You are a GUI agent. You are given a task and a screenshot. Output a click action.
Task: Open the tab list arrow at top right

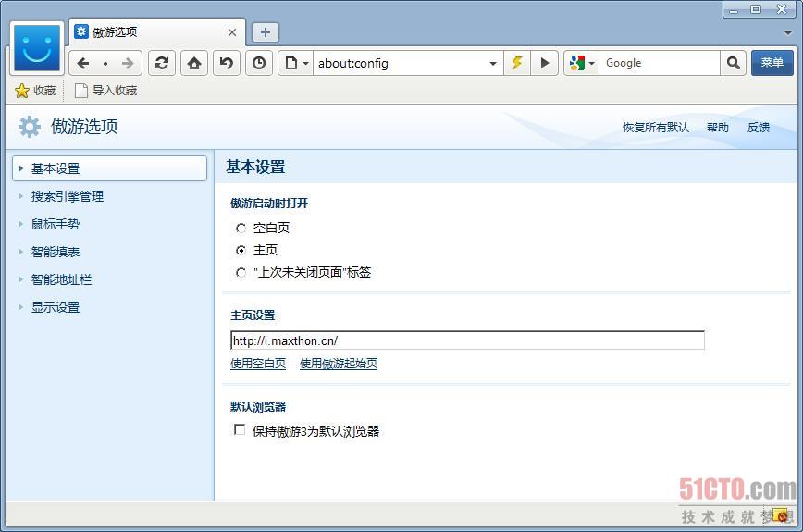(x=788, y=32)
